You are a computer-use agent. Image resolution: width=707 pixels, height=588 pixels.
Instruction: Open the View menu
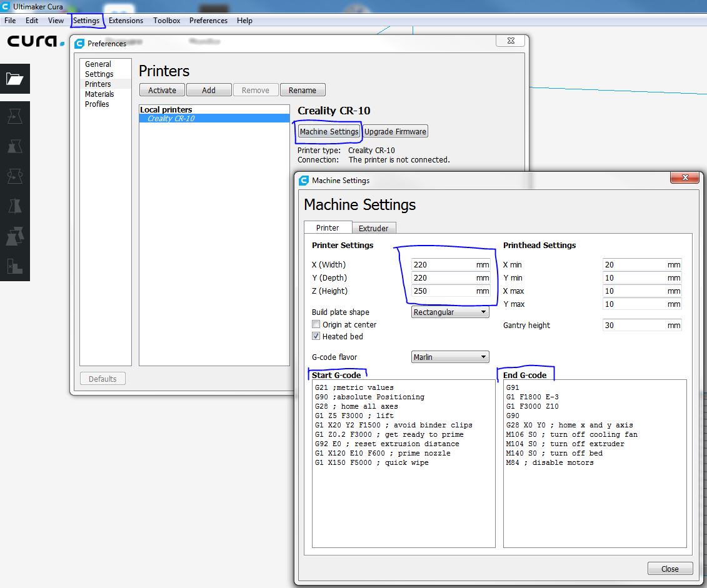click(56, 20)
